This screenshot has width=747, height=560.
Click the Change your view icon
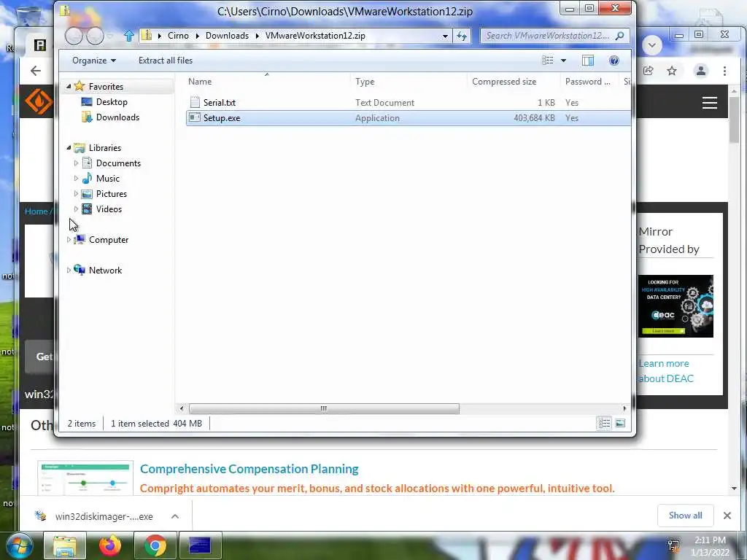(548, 61)
